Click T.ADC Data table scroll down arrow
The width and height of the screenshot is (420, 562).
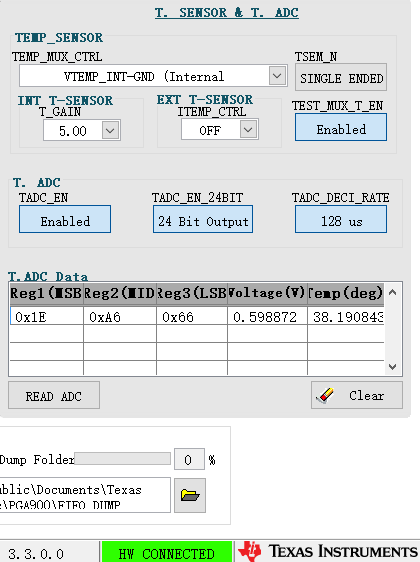pos(392,367)
